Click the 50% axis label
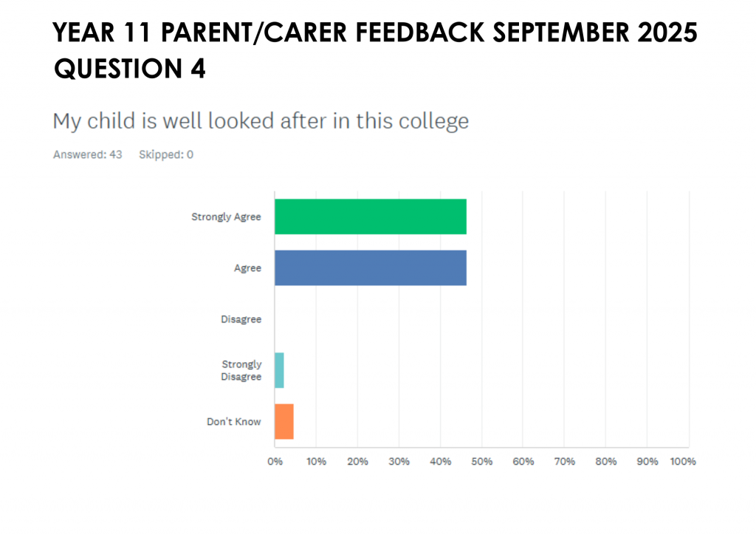Viewport: 756px width, 535px height. point(481,461)
